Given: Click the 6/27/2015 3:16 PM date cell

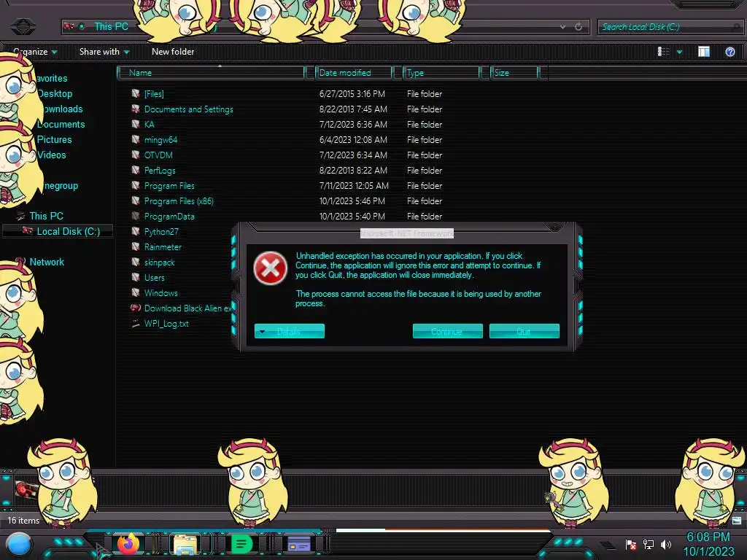Looking at the screenshot, I should tap(352, 94).
